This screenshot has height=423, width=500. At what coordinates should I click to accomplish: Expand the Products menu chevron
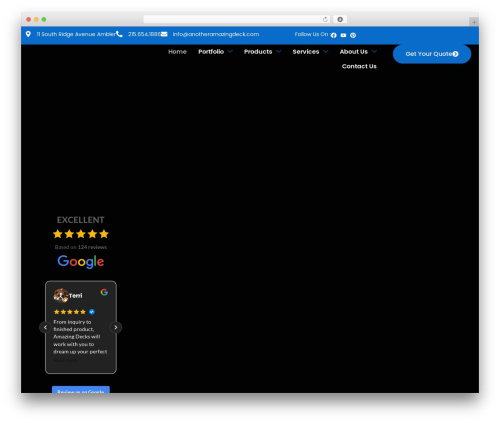pyautogui.click(x=279, y=51)
